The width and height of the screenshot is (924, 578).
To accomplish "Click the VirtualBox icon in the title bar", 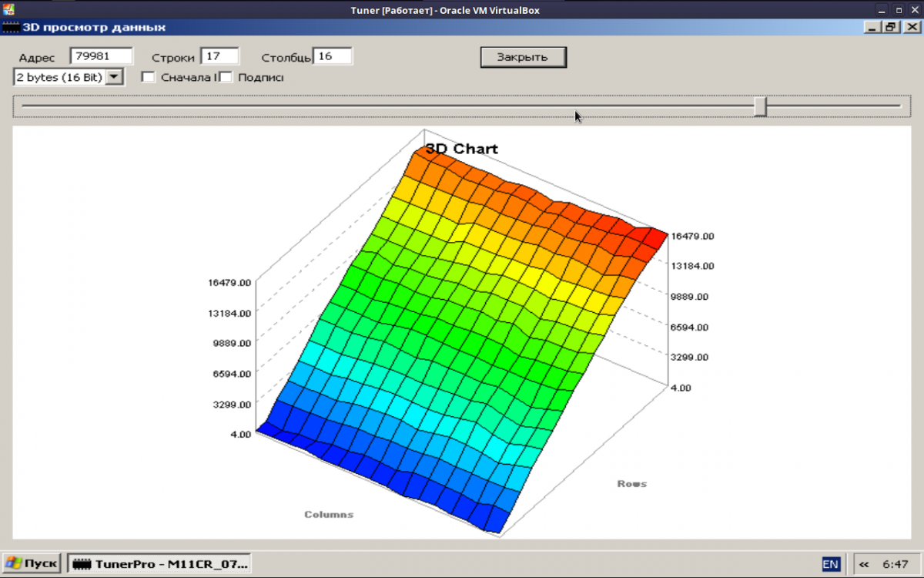I will [7, 9].
